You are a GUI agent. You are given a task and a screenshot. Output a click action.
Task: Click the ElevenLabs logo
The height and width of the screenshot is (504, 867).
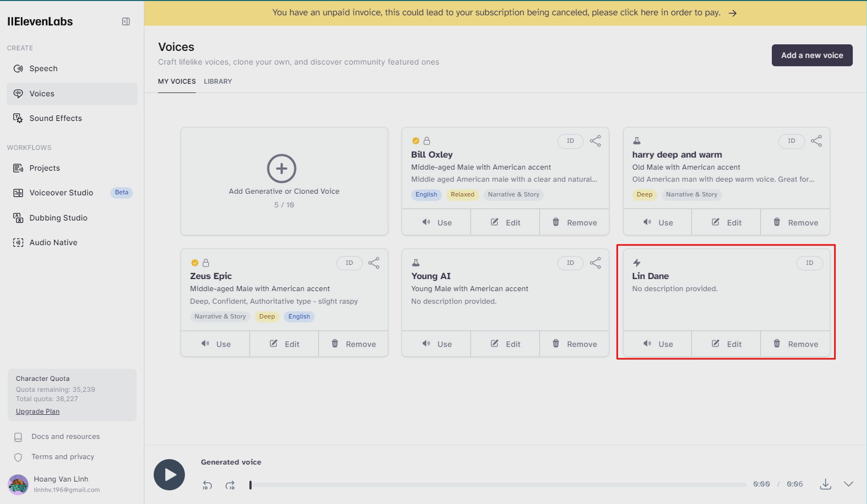40,22
